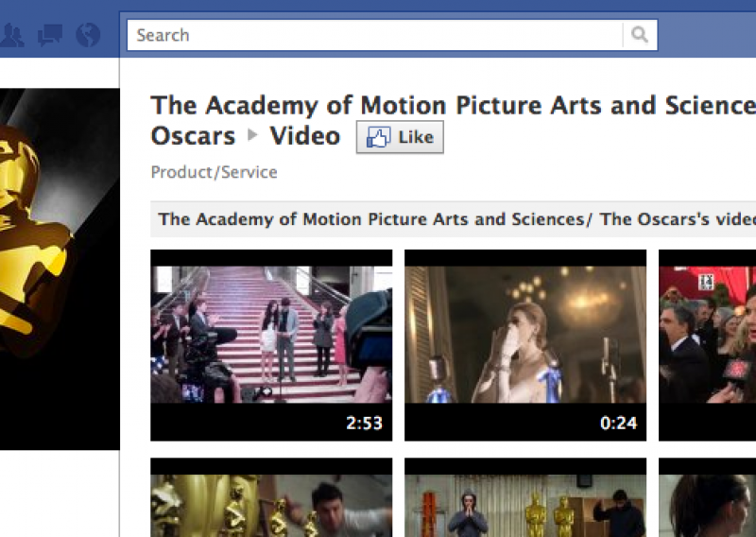Click the Product/Service category label

(x=215, y=172)
